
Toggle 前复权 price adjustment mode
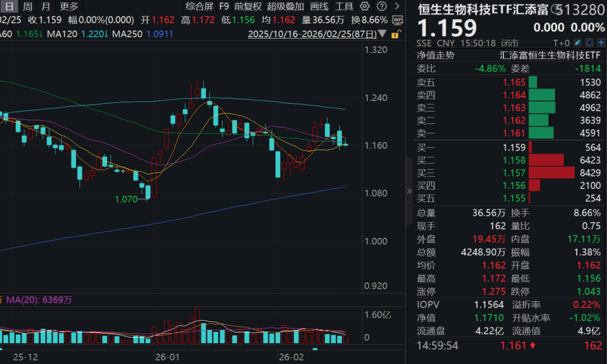[x=248, y=7]
